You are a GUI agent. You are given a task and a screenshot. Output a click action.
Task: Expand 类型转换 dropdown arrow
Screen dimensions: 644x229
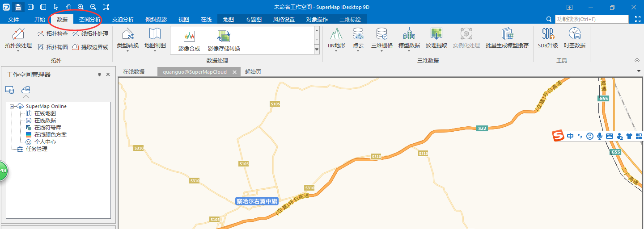128,51
